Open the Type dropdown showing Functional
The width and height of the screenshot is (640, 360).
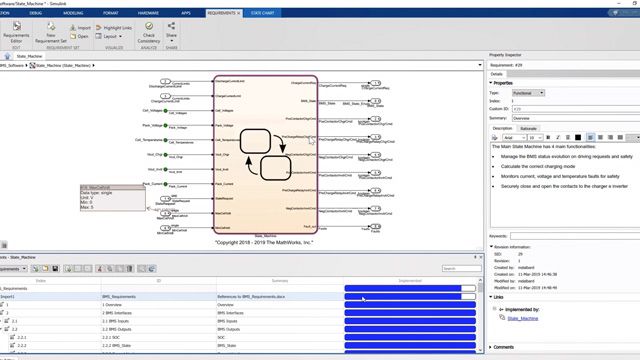click(528, 93)
